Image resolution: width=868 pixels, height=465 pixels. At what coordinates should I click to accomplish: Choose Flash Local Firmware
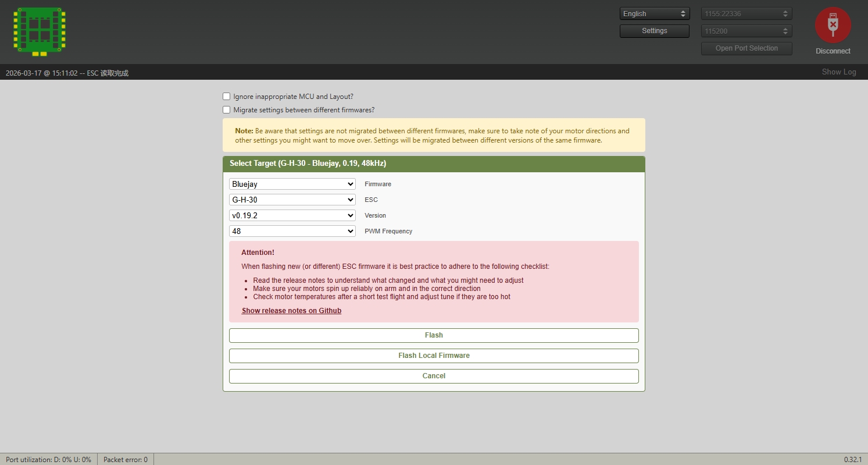[434, 356]
